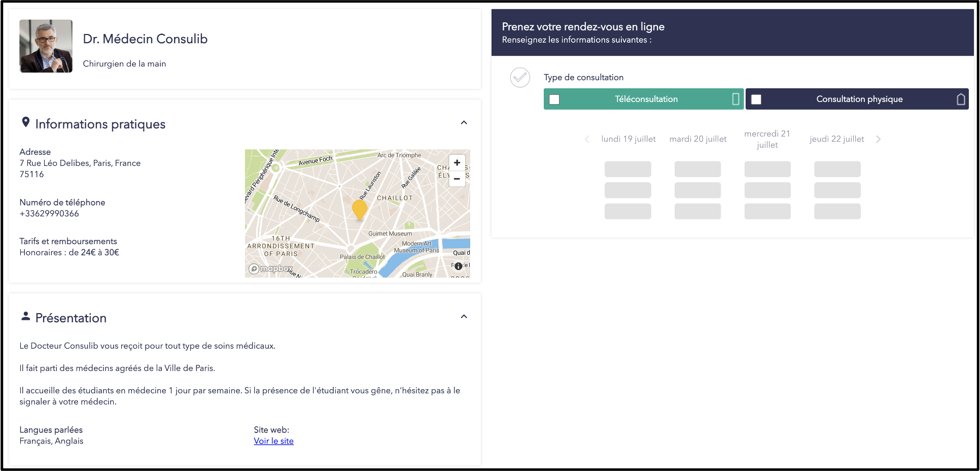
Task: Go to previous dates with left chevron
Action: pyautogui.click(x=587, y=139)
